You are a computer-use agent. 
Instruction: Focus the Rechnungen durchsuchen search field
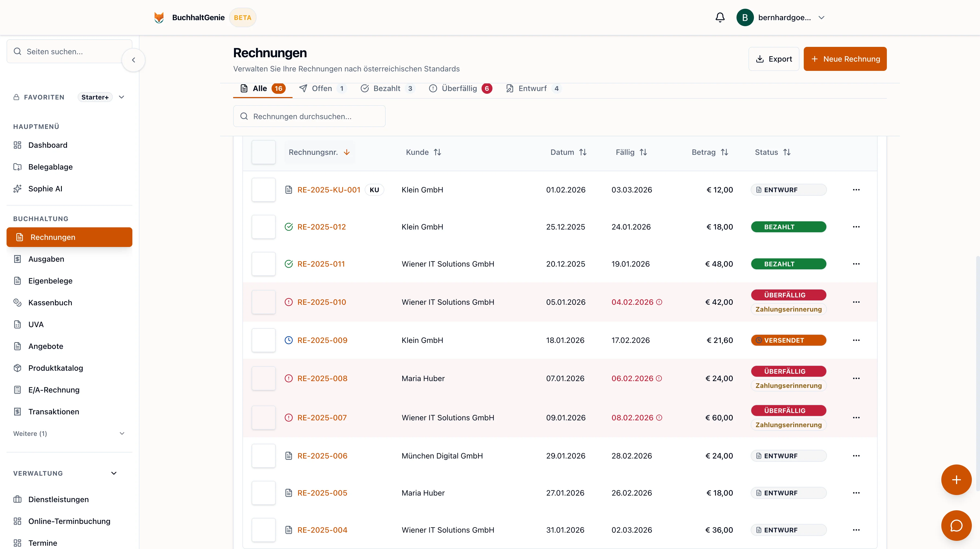[x=309, y=116]
